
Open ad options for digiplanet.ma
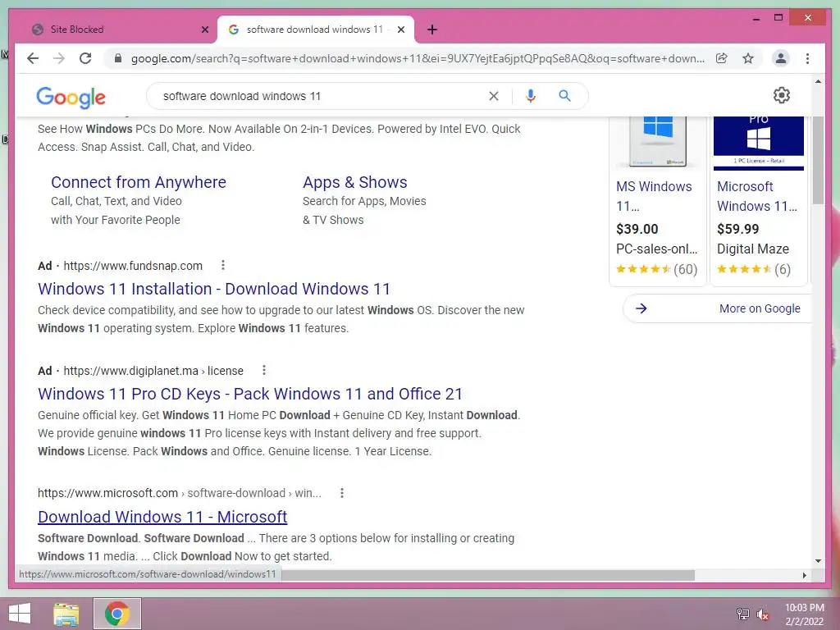click(263, 370)
